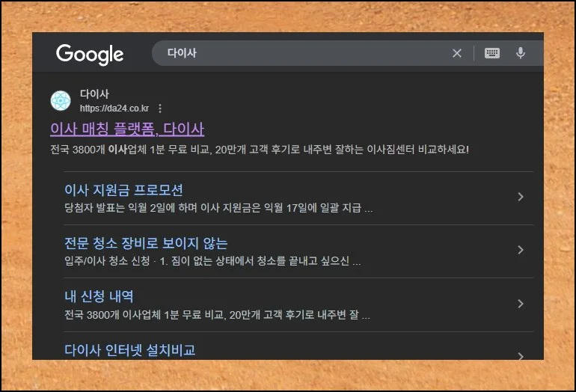Click the Google logo
The image size is (576, 392).
coord(89,54)
